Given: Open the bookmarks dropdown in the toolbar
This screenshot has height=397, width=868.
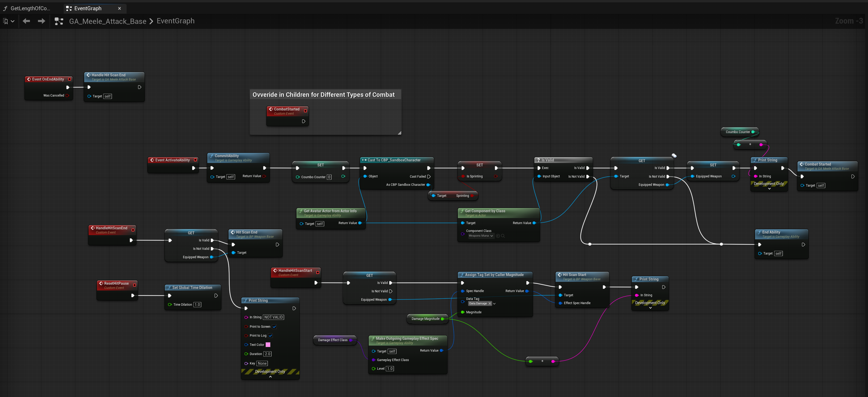Looking at the screenshot, I should (9, 21).
